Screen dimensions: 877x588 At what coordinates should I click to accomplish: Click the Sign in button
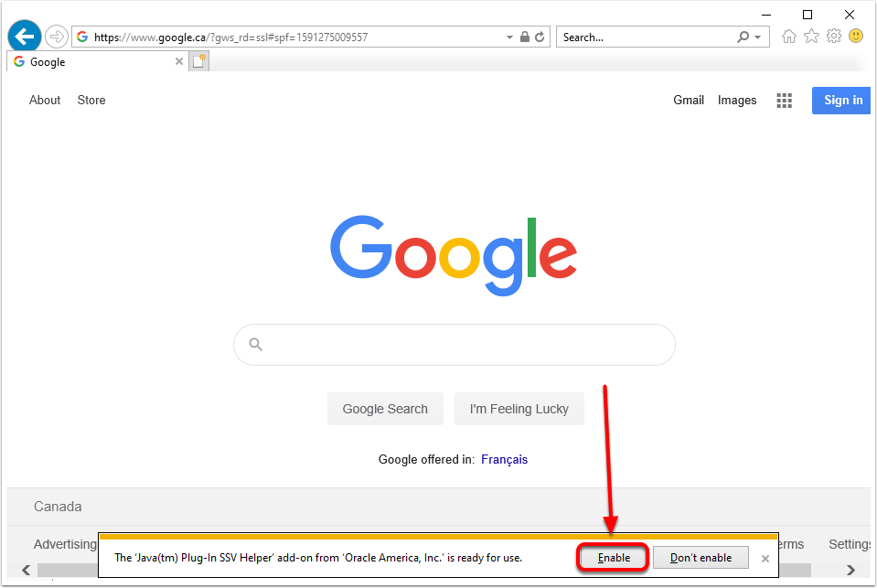841,101
